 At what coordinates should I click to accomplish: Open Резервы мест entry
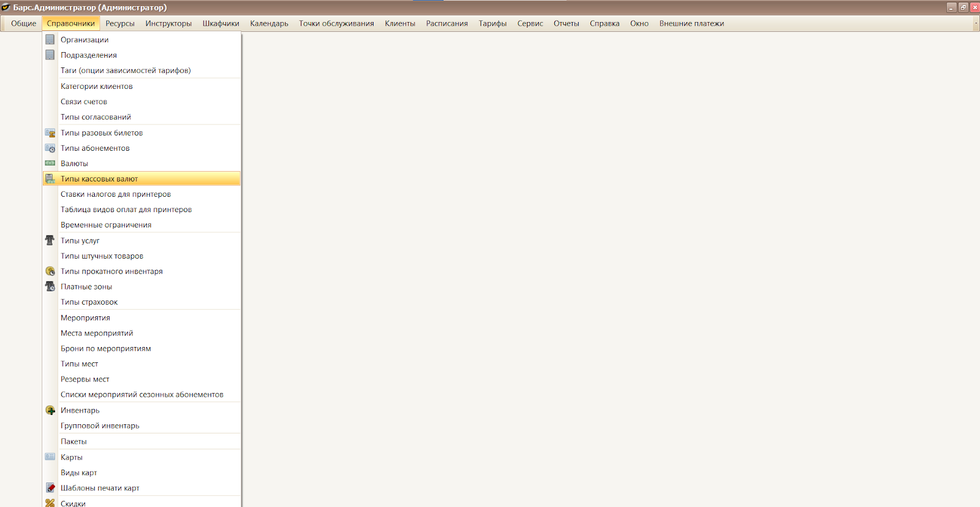tap(141, 379)
